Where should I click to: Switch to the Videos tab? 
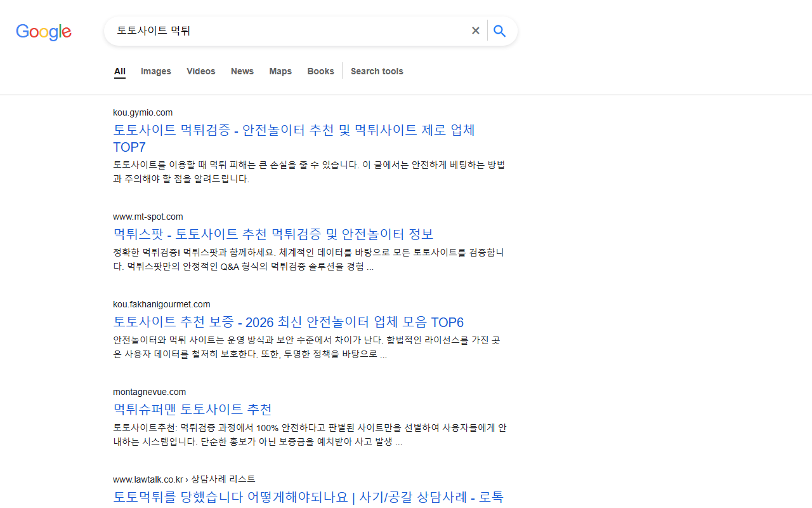[x=201, y=71]
